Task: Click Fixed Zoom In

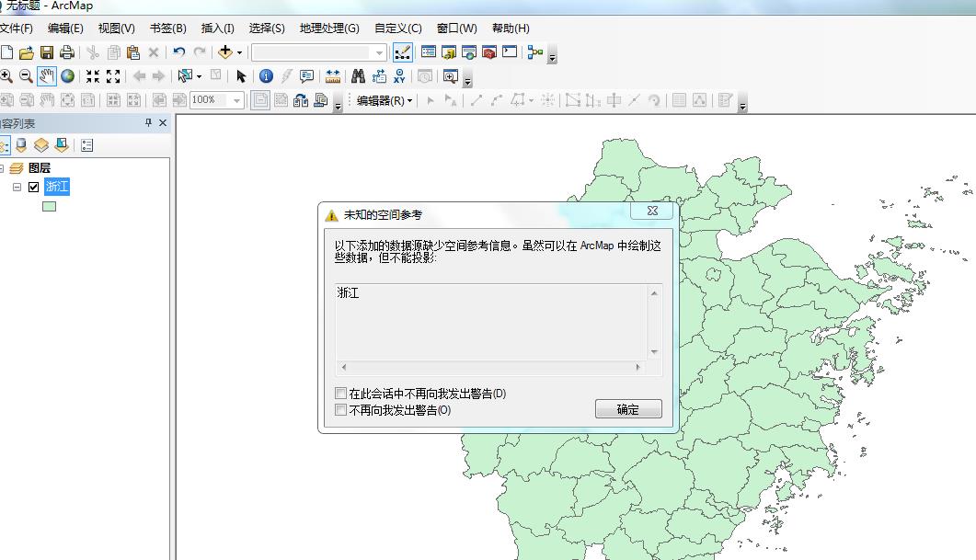Action: 93,76
